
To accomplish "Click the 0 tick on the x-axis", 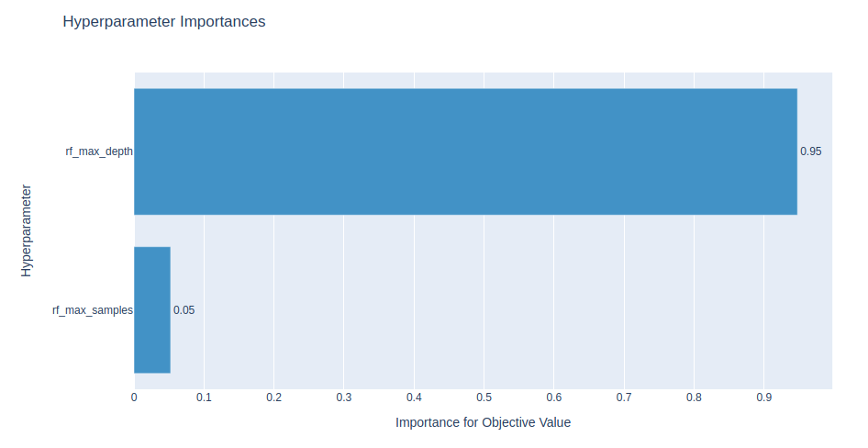I will [134, 398].
